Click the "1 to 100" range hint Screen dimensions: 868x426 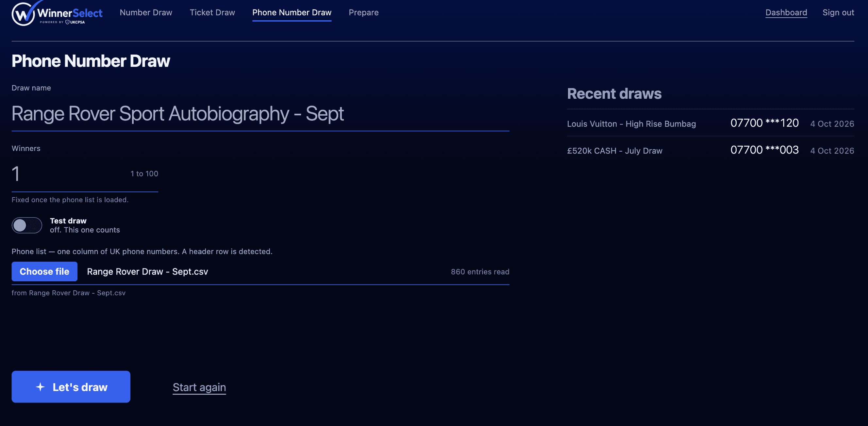[x=144, y=174]
